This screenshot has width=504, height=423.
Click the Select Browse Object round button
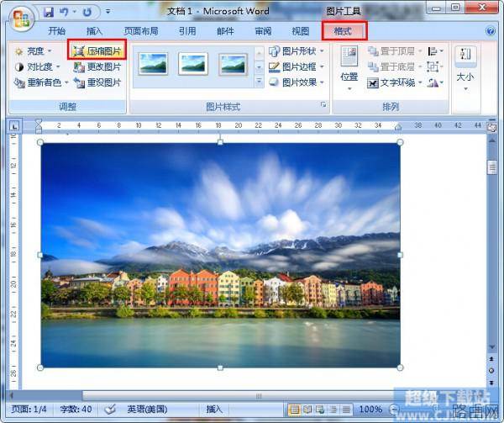coord(491,371)
